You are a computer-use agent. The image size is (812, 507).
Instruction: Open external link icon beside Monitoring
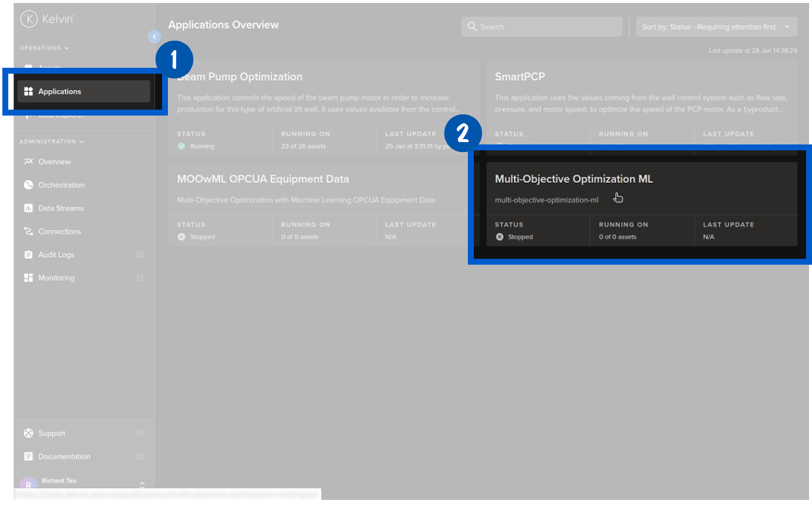140,278
